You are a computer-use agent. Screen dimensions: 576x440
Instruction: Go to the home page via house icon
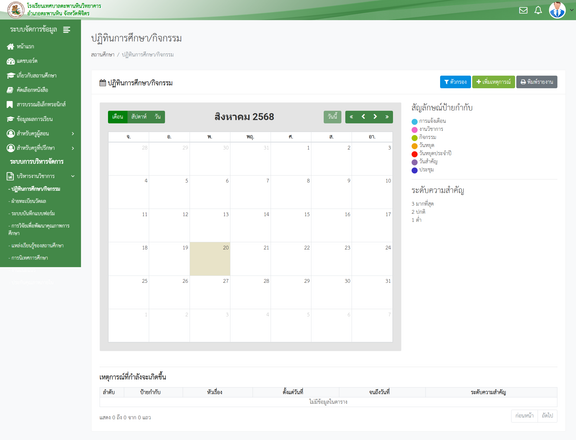click(10, 47)
